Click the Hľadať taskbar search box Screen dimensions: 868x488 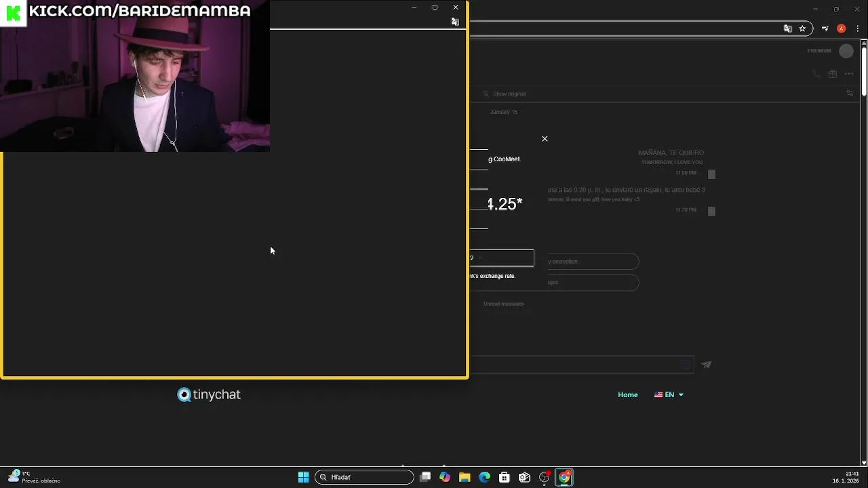[364, 477]
